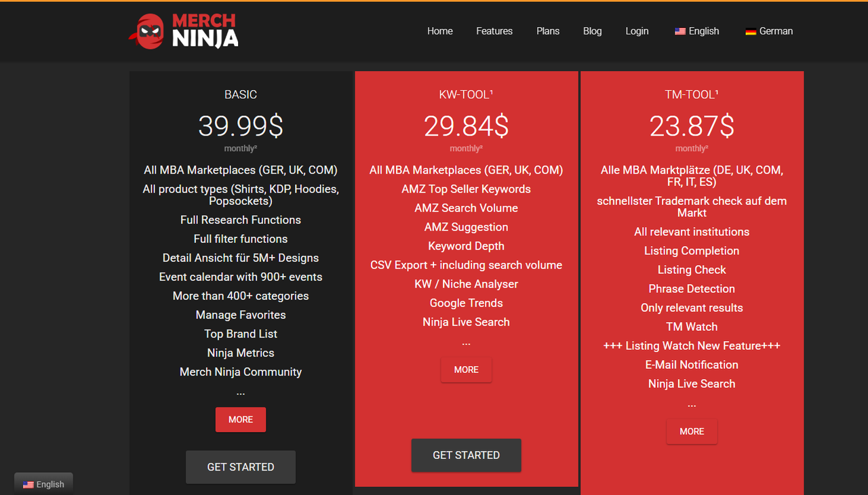The width and height of the screenshot is (868, 495).
Task: Open the bottom-left English language selector
Action: pos(43,484)
